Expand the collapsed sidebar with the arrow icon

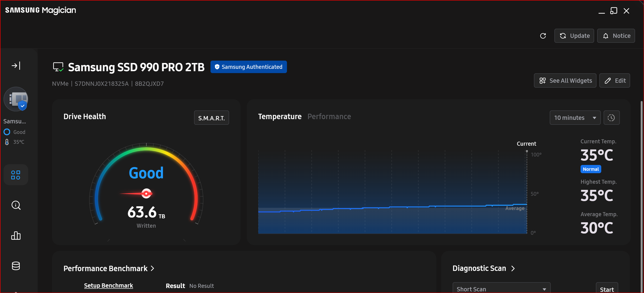pyautogui.click(x=16, y=66)
